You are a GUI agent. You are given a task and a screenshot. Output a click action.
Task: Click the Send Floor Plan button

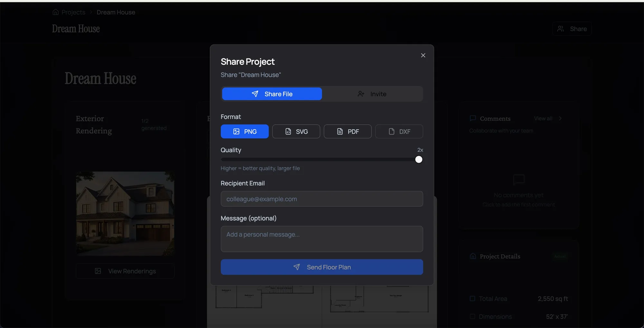click(322, 267)
